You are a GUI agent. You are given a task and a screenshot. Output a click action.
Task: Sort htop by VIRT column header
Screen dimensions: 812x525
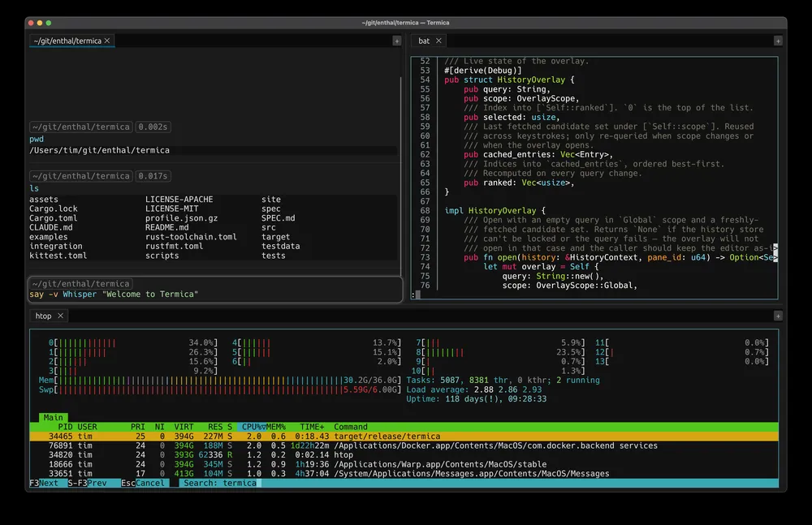184,427
